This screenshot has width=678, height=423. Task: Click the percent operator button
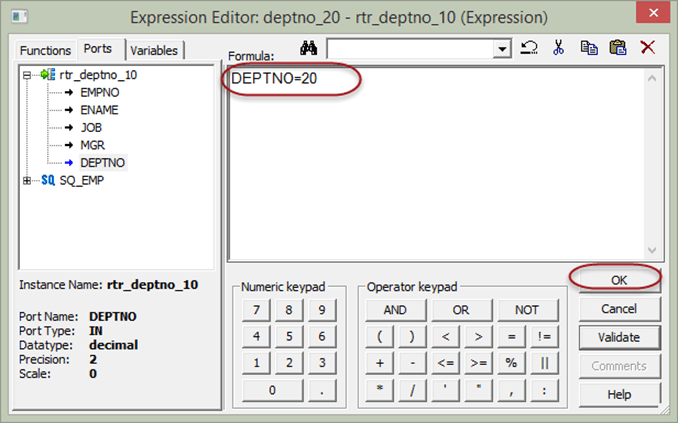click(511, 363)
